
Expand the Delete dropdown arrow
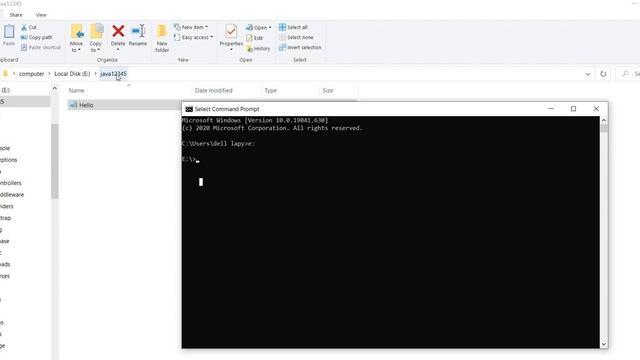tap(118, 50)
